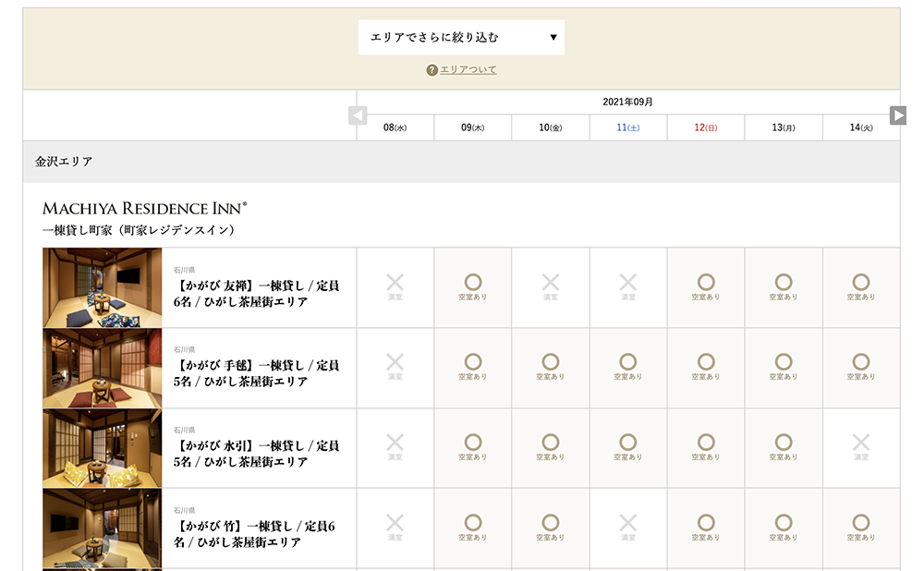Open the かがび 友禅 room photo

pos(102,287)
